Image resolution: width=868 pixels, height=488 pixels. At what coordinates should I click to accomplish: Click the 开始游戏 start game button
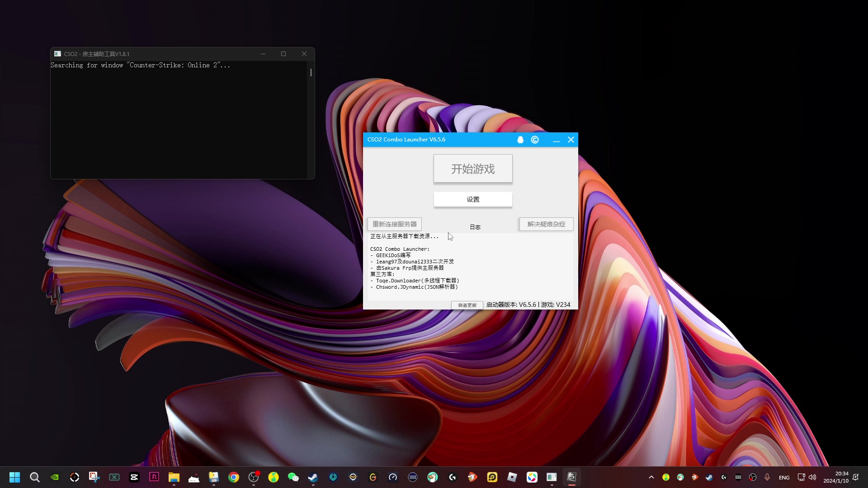pyautogui.click(x=473, y=169)
